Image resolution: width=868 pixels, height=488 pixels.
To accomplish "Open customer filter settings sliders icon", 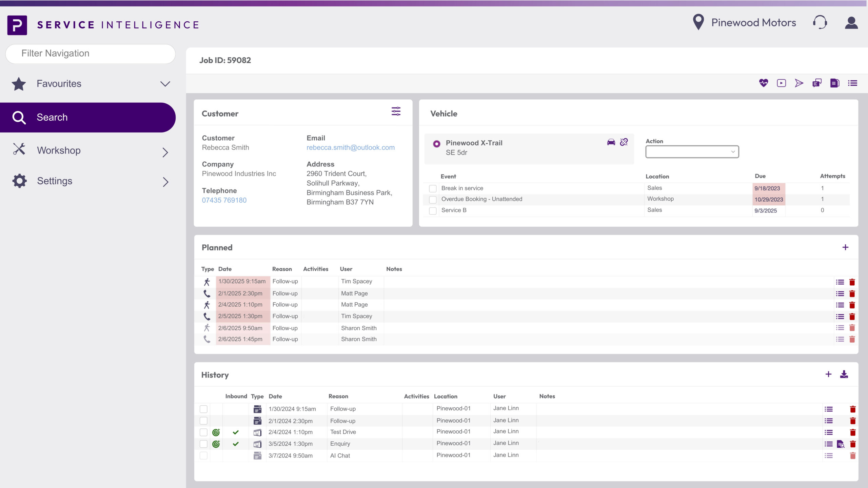I will click(396, 111).
